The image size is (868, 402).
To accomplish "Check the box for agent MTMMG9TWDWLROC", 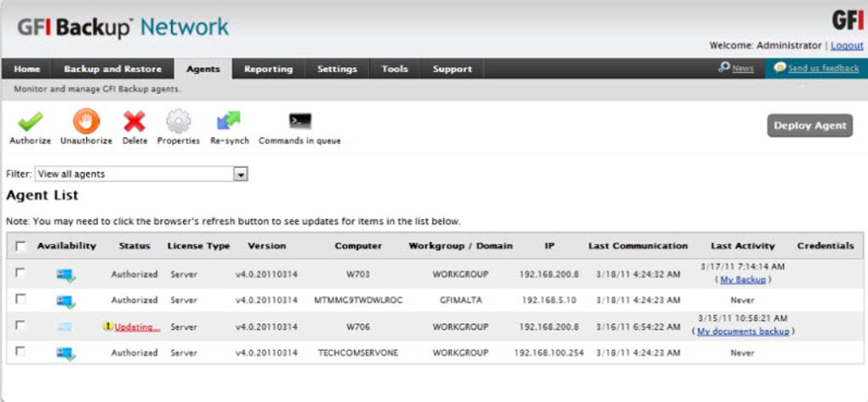I will click(20, 299).
